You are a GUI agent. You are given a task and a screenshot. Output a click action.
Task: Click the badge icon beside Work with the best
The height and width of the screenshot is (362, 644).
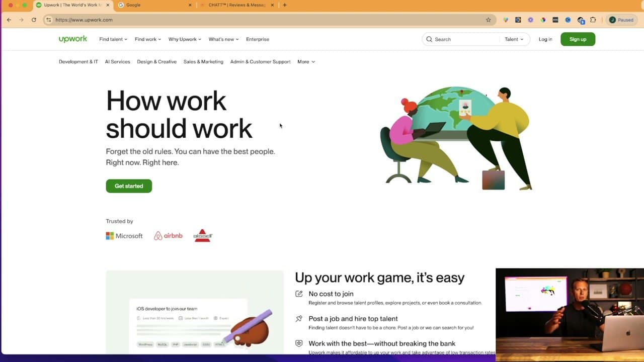[x=298, y=343]
